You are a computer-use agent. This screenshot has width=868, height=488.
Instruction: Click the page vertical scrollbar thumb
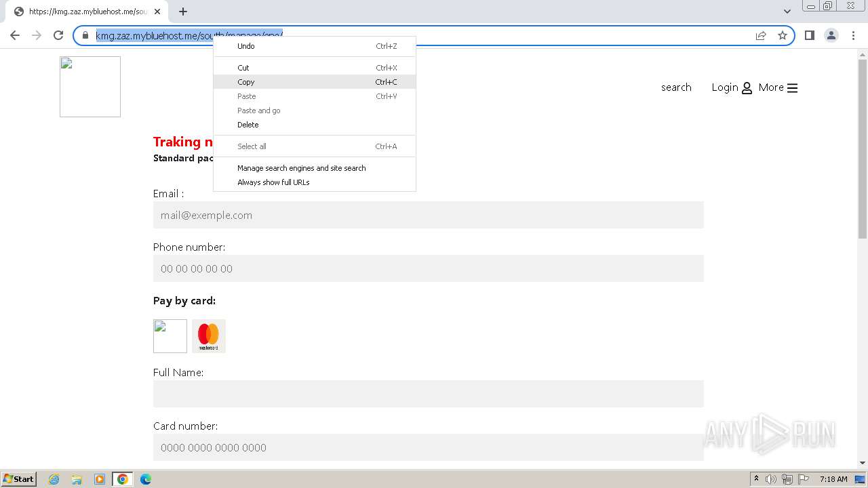(863, 149)
